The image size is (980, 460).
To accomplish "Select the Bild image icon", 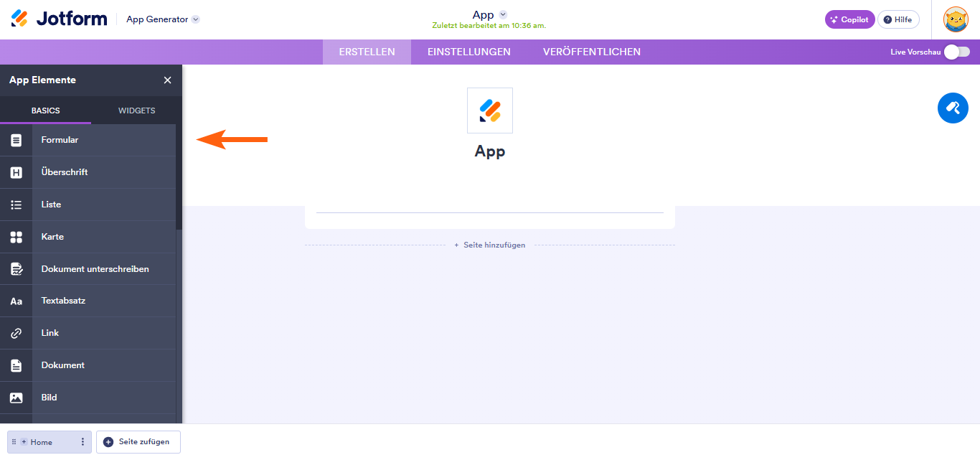I will [x=17, y=397].
